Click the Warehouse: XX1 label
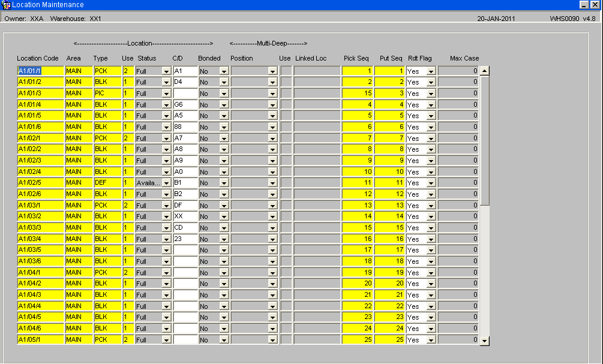Image resolution: width=603 pixels, height=364 pixels. click(76, 19)
